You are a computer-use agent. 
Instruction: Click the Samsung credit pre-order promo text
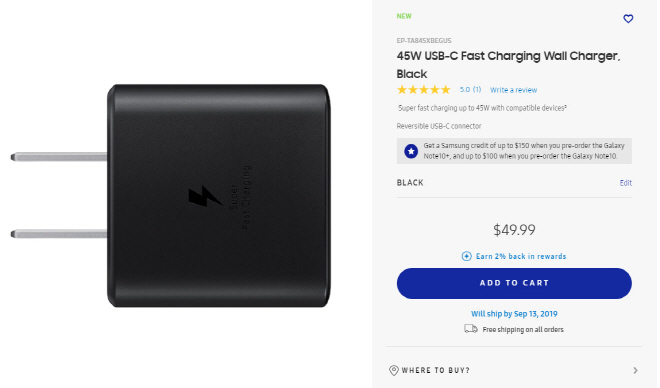524,151
